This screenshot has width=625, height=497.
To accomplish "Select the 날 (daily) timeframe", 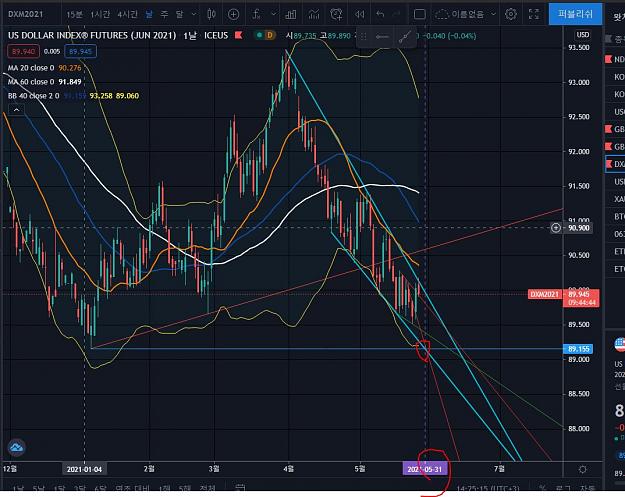I will [x=149, y=15].
